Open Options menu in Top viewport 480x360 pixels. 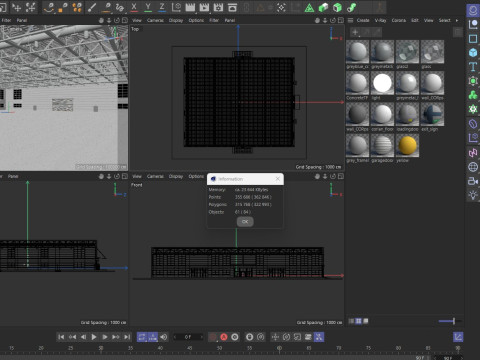(196, 20)
